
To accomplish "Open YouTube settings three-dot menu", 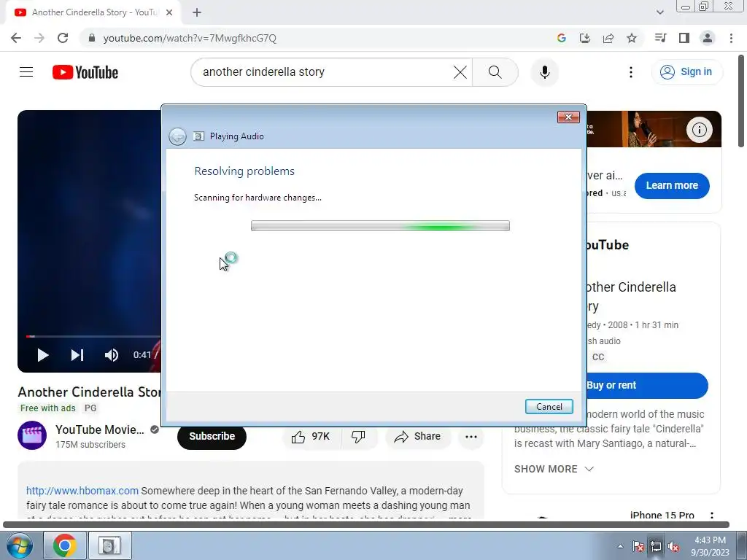I will pyautogui.click(x=631, y=72).
